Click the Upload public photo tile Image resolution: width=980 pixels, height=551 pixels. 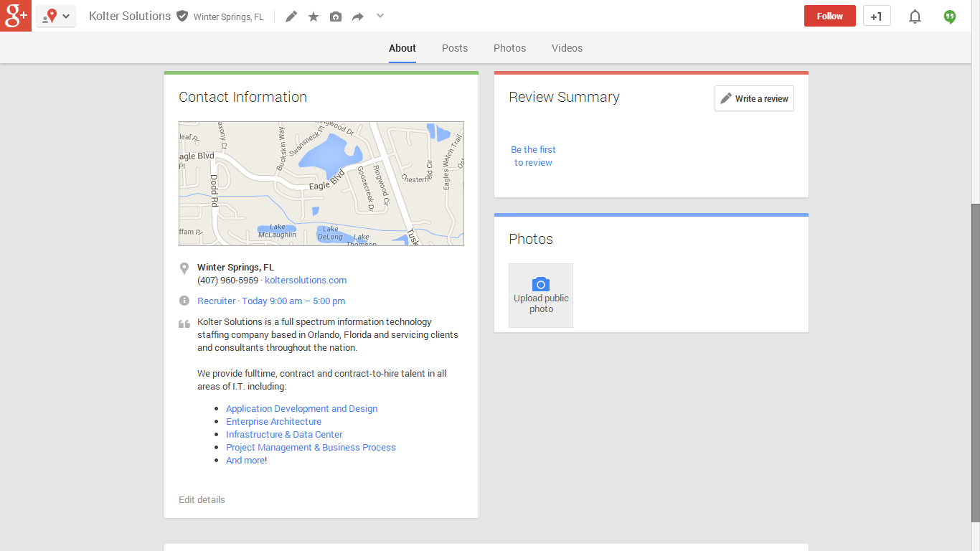pyautogui.click(x=541, y=296)
